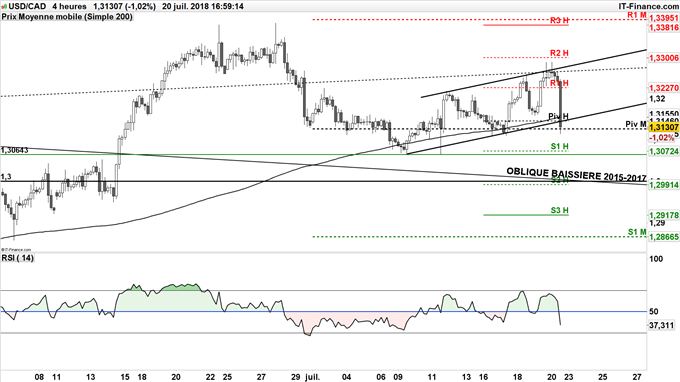Screen dimensions: 680x382
Task: Click the USD/CAD symbol title
Action: pos(26,7)
